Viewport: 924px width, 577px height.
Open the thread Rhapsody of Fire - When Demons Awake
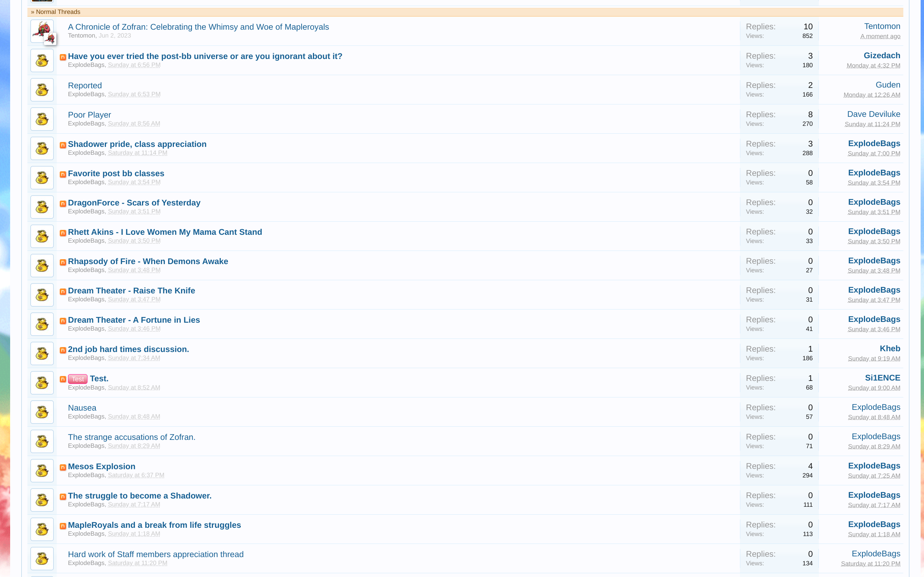pyautogui.click(x=148, y=261)
